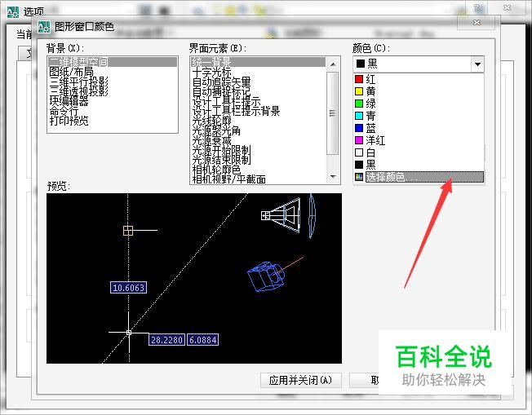Select 相机视野/平截面 interface element

pyautogui.click(x=229, y=179)
